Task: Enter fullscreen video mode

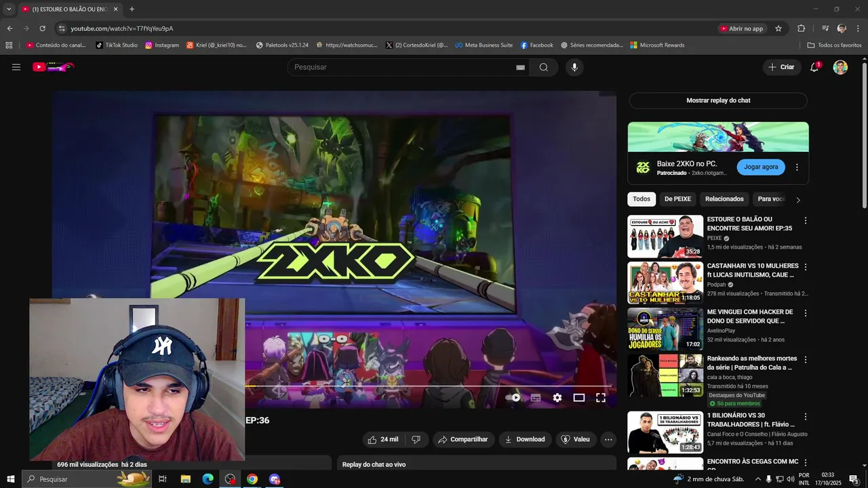Action: [601, 398]
